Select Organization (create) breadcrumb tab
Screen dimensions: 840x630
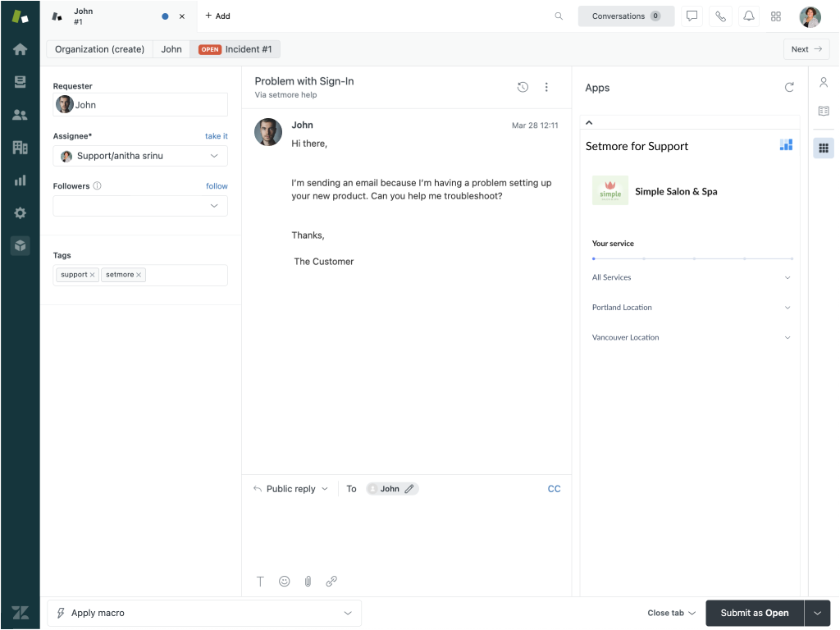pyautogui.click(x=99, y=49)
